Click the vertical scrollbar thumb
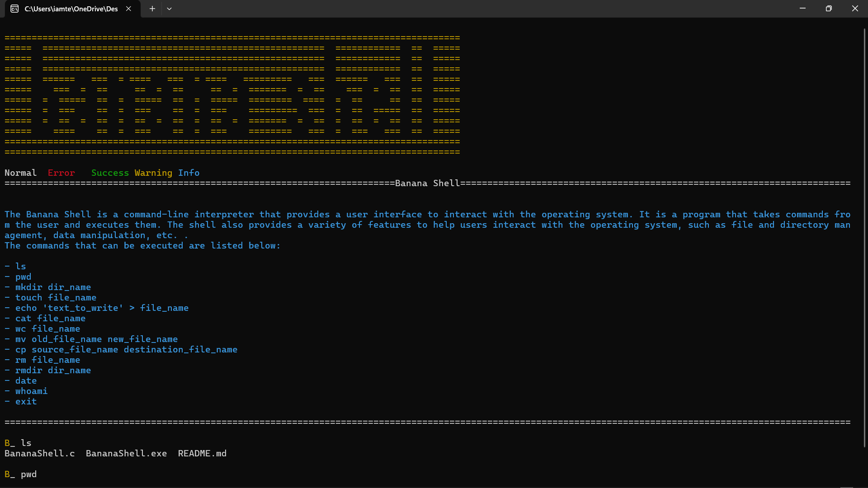The image size is (868, 488). [x=864, y=237]
